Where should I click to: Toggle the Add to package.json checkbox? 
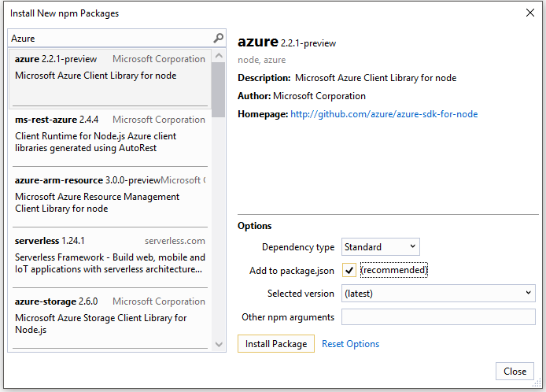[x=350, y=270]
